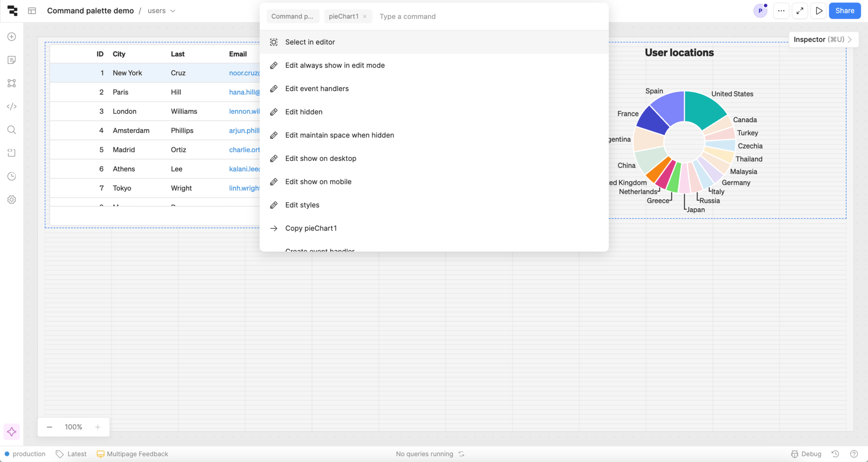Click the Share button

point(845,11)
